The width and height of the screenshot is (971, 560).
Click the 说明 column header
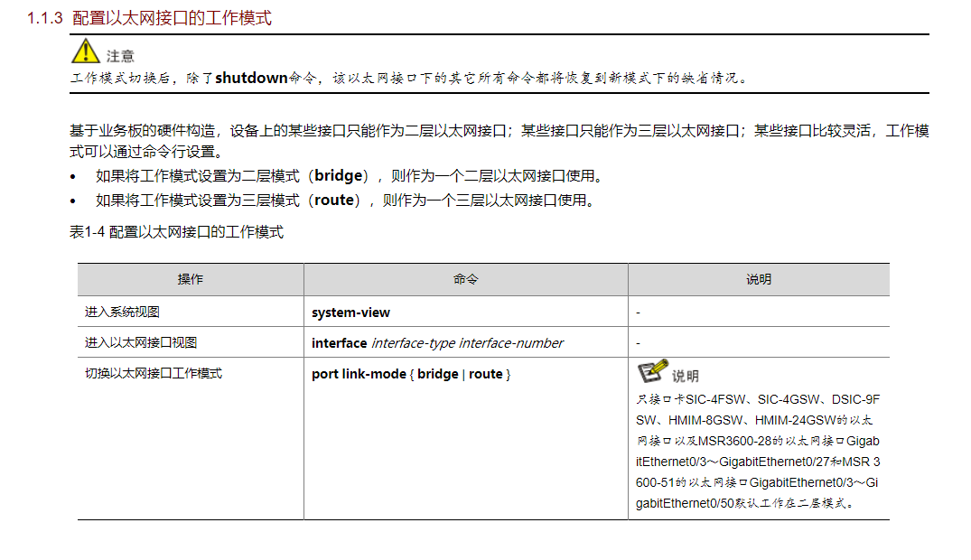(x=759, y=279)
